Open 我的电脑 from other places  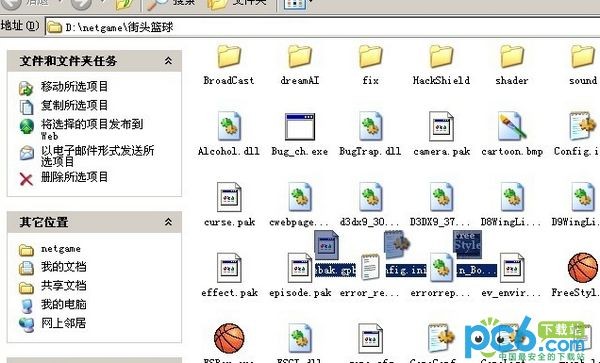64,304
